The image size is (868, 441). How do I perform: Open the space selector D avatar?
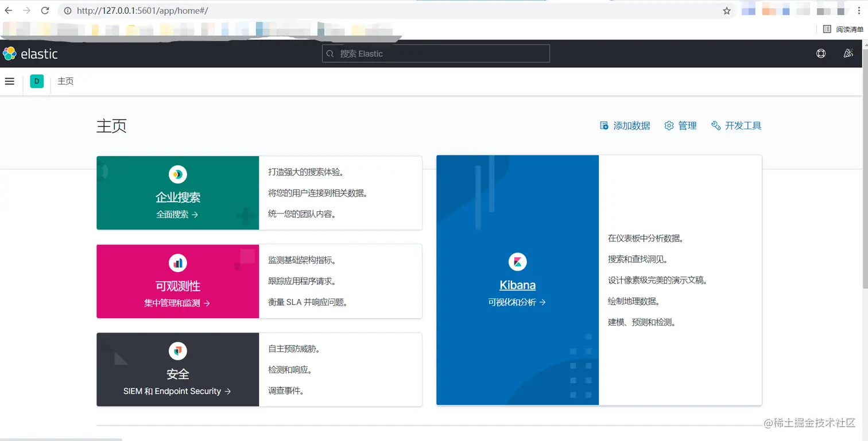37,81
